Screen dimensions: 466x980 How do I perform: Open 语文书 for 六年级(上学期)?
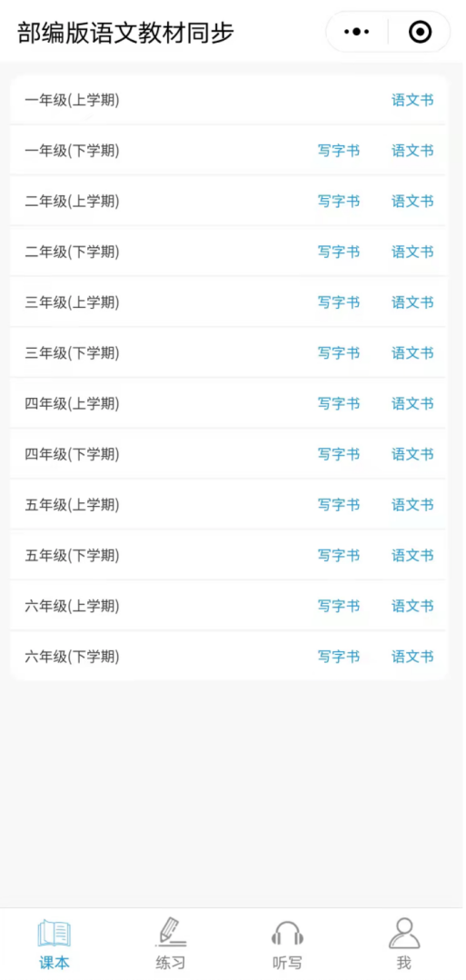coord(412,606)
